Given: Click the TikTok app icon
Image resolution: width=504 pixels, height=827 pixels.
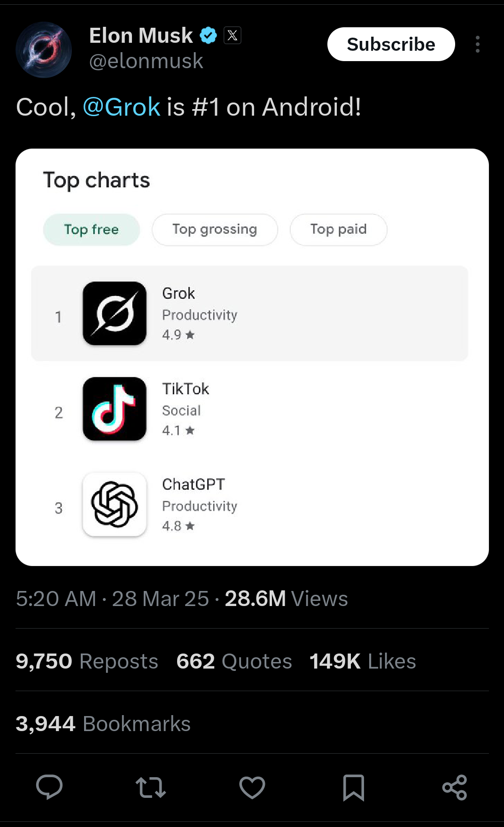Looking at the screenshot, I should click(115, 409).
